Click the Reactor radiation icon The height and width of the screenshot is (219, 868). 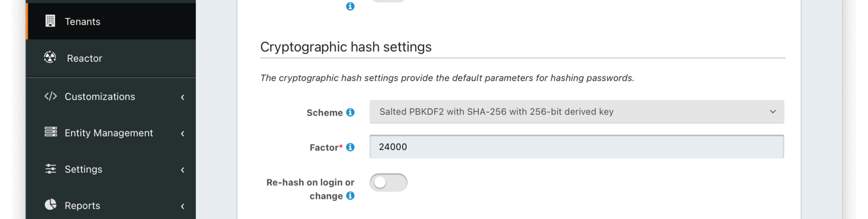(50, 57)
